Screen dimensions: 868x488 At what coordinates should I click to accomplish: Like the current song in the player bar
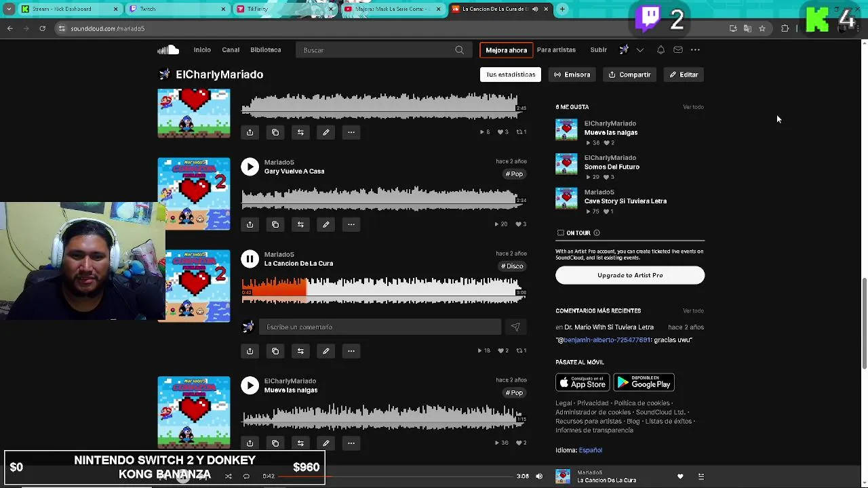pyautogui.click(x=680, y=476)
